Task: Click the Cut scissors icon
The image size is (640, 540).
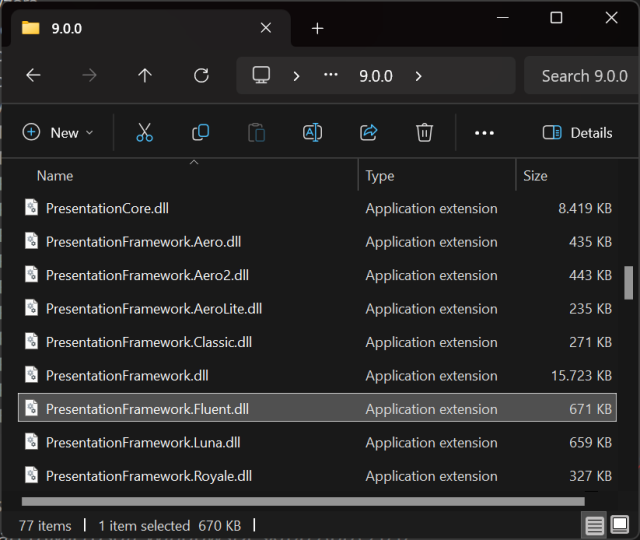Action: (144, 132)
